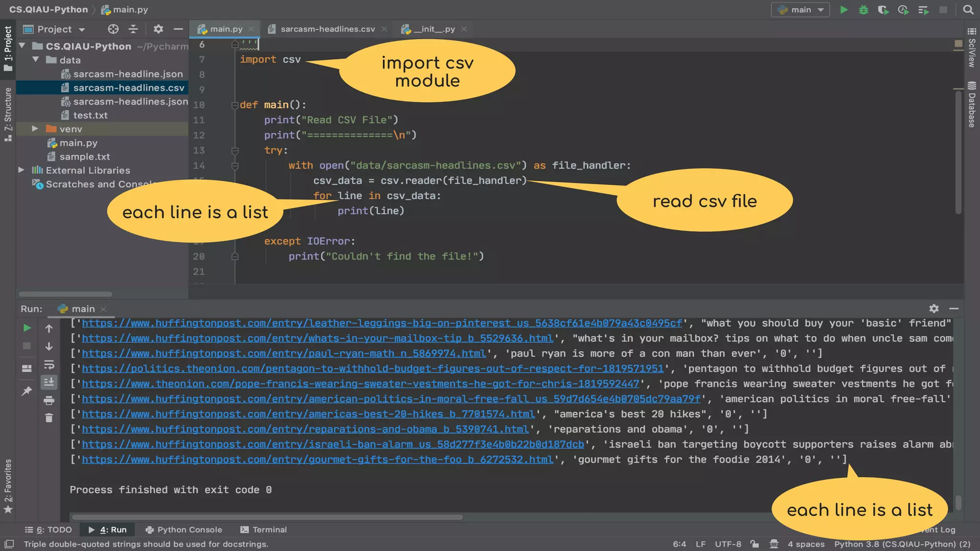Open the paul-ryan-math huffingtonpost link

pyautogui.click(x=283, y=353)
